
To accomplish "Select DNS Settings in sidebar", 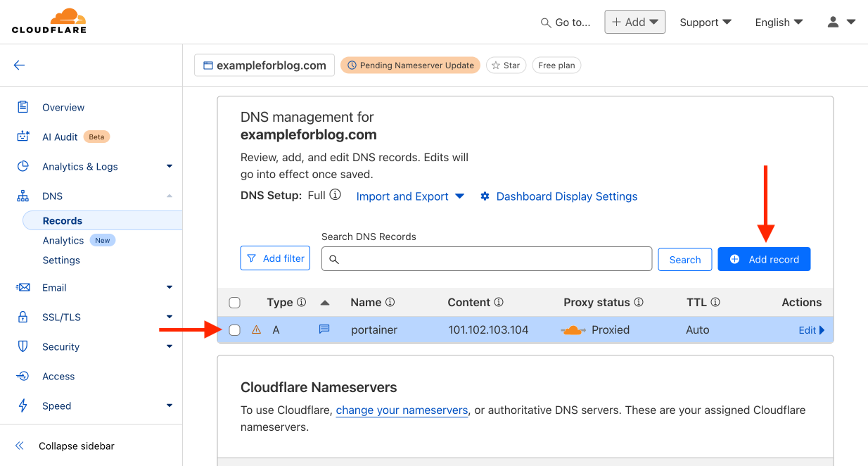I will [x=61, y=260].
